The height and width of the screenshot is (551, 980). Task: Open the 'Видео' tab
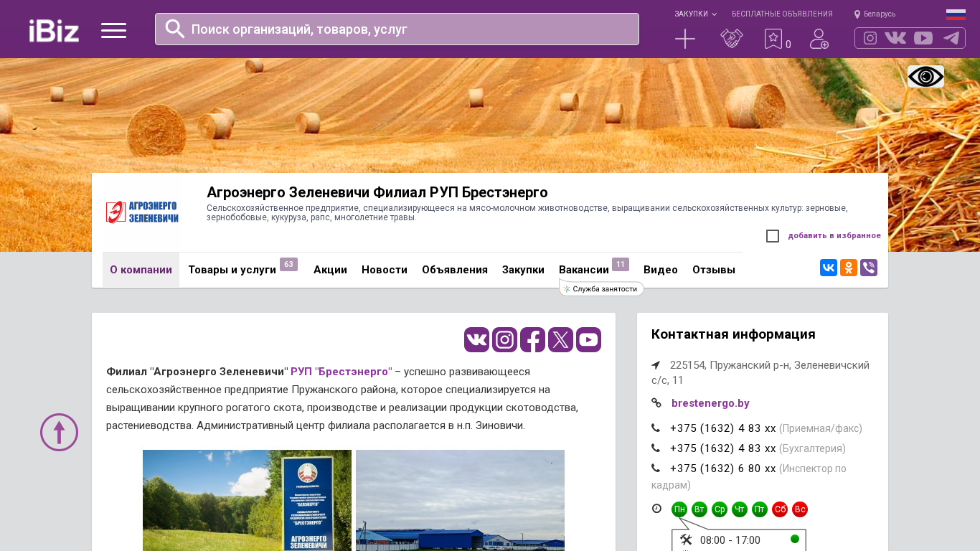click(x=661, y=270)
